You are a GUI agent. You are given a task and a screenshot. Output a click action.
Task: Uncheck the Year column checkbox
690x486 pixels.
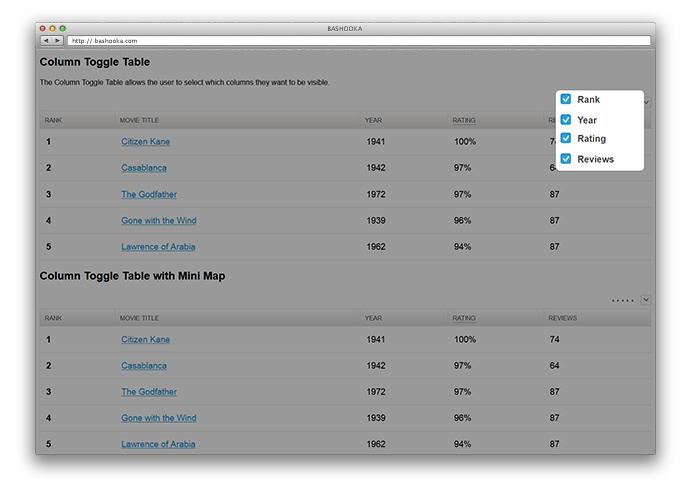566,120
